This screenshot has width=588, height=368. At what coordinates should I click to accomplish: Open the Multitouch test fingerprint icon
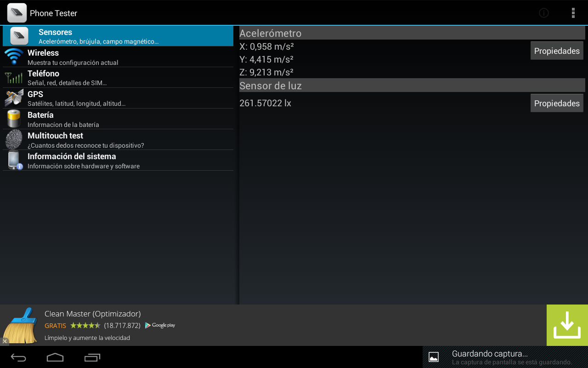tap(14, 139)
